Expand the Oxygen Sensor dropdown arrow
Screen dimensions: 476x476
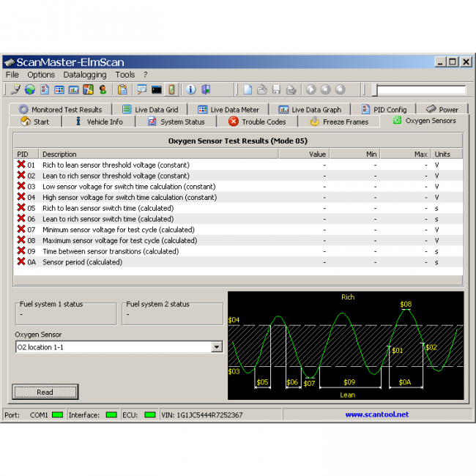(217, 346)
